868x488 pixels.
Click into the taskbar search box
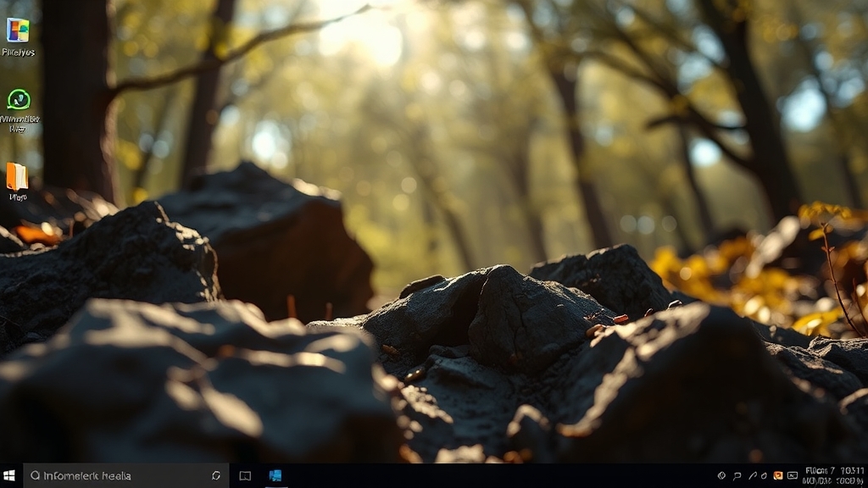click(119, 475)
